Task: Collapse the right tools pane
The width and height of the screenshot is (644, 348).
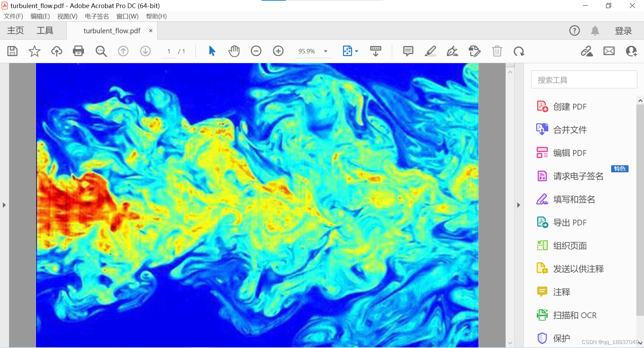Action: 518,205
